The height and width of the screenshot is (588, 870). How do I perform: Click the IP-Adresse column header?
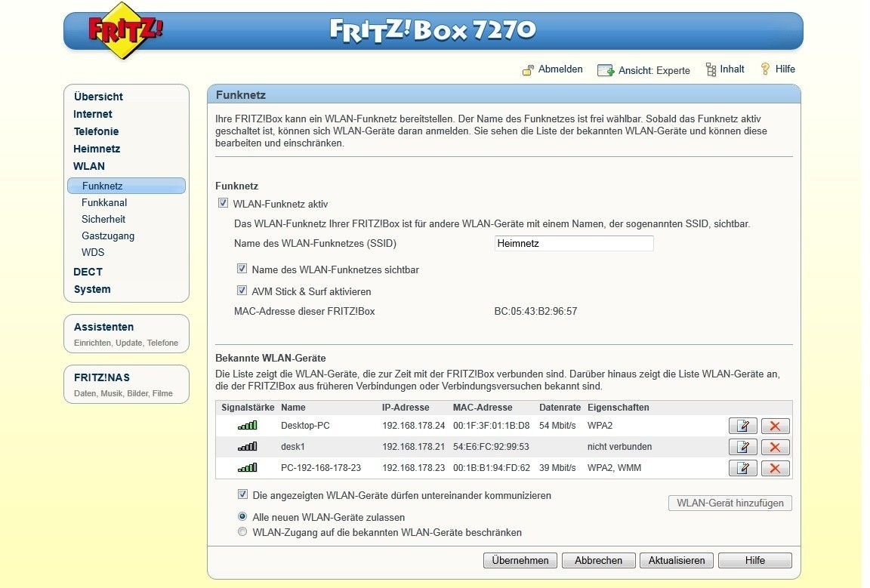[x=406, y=407]
